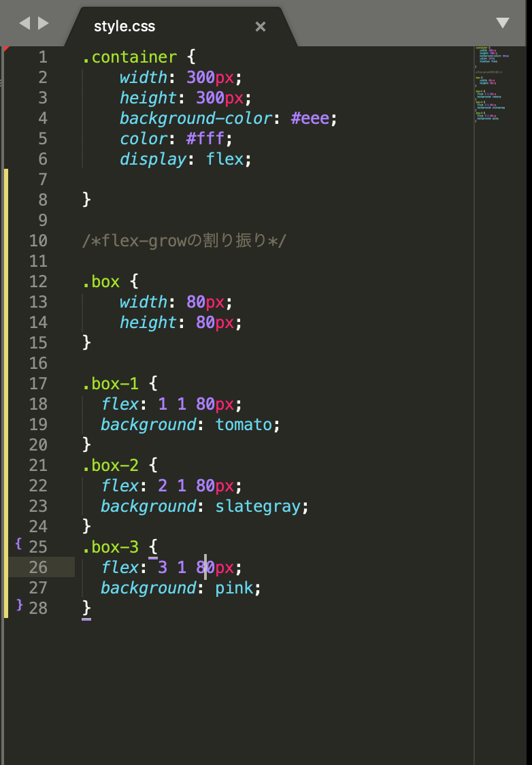
Task: Click the minimap code overview
Action: [493, 84]
